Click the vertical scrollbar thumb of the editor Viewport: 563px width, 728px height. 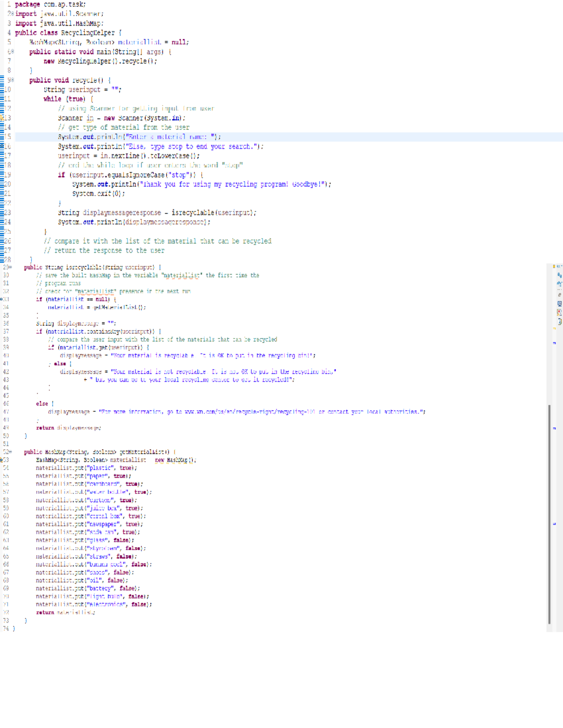[x=549, y=514]
